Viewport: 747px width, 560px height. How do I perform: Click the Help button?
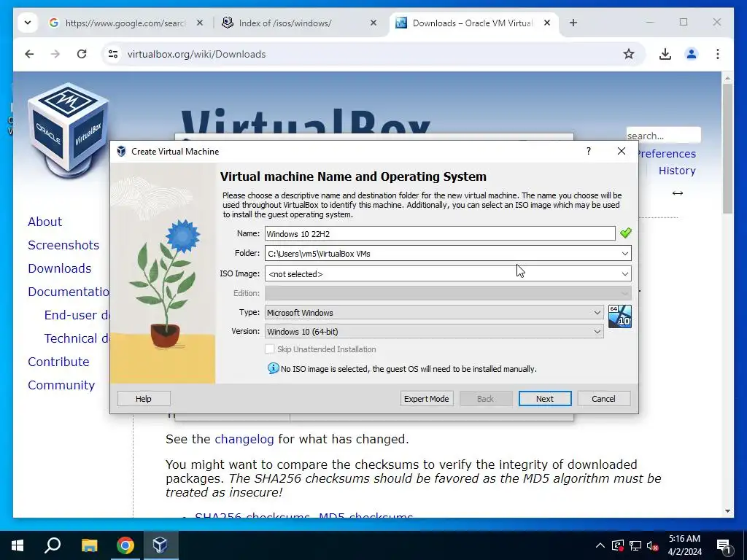pyautogui.click(x=144, y=399)
